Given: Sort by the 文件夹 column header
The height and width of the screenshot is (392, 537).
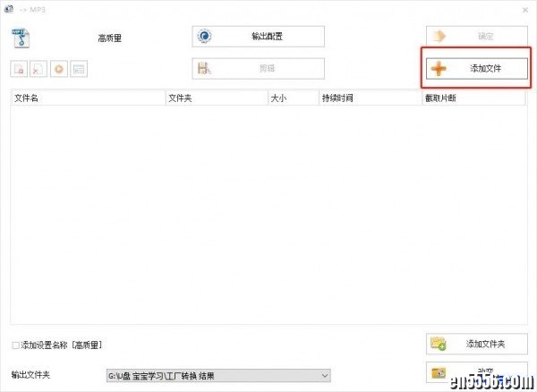Looking at the screenshot, I should (216, 98).
